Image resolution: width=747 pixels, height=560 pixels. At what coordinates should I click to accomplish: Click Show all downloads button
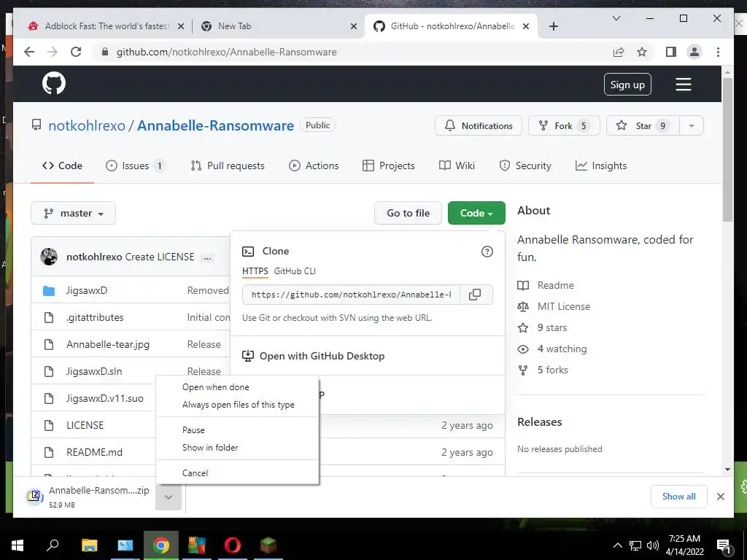(x=679, y=497)
